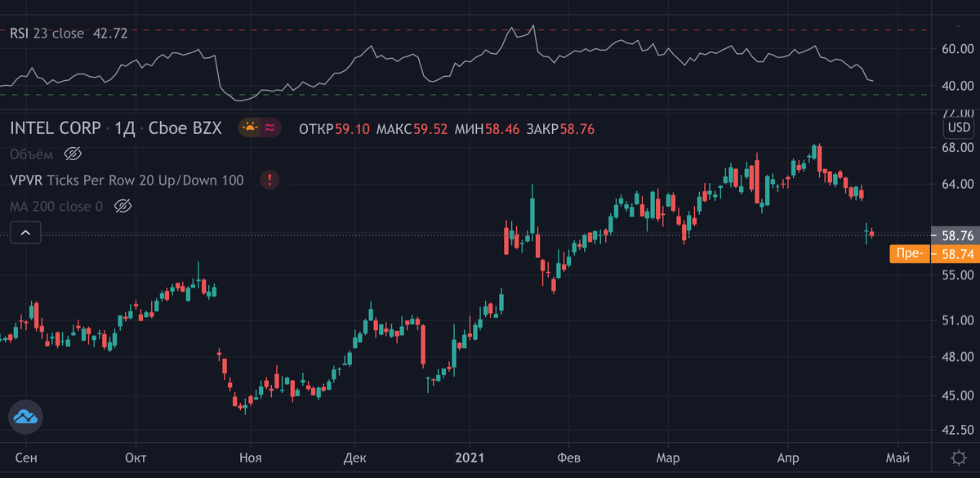Click the 58.76 current price label
The height and width of the screenshot is (478, 980).
pyautogui.click(x=957, y=235)
